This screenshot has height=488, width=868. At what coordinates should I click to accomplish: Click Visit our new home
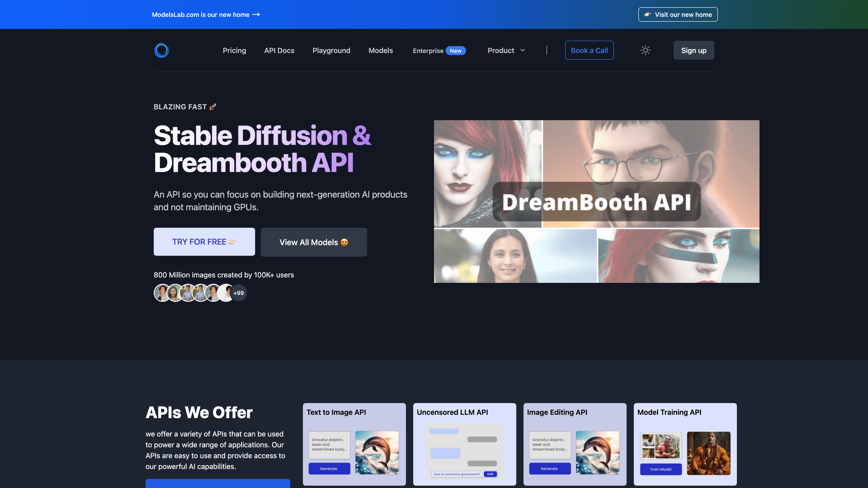678,14
